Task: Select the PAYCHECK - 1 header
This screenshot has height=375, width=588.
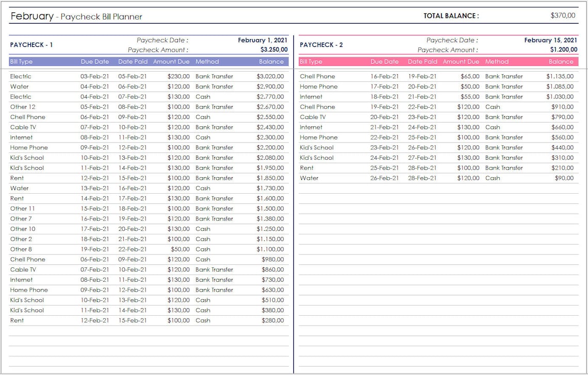Action: tap(31, 45)
